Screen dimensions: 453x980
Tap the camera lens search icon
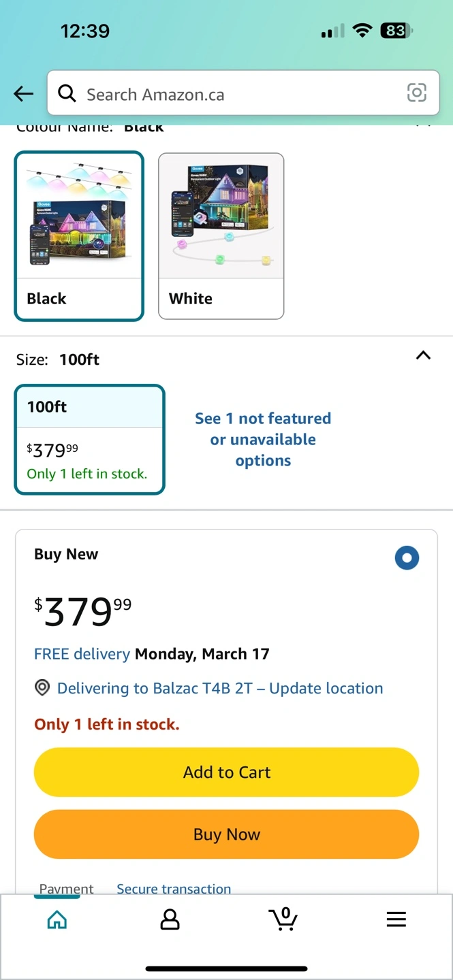point(416,93)
